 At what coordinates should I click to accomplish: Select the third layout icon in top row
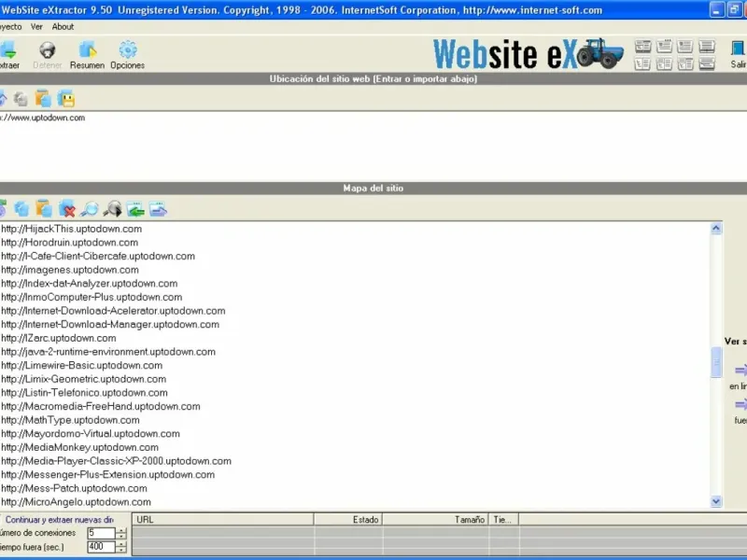[x=685, y=47]
